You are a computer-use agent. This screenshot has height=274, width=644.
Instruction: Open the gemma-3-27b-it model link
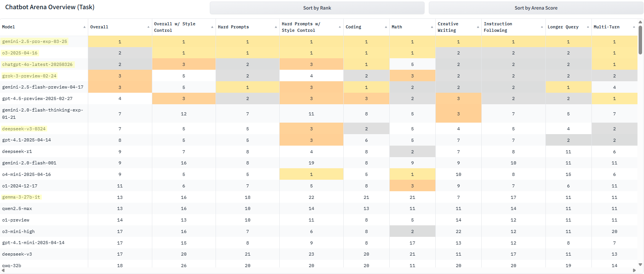[21, 197]
